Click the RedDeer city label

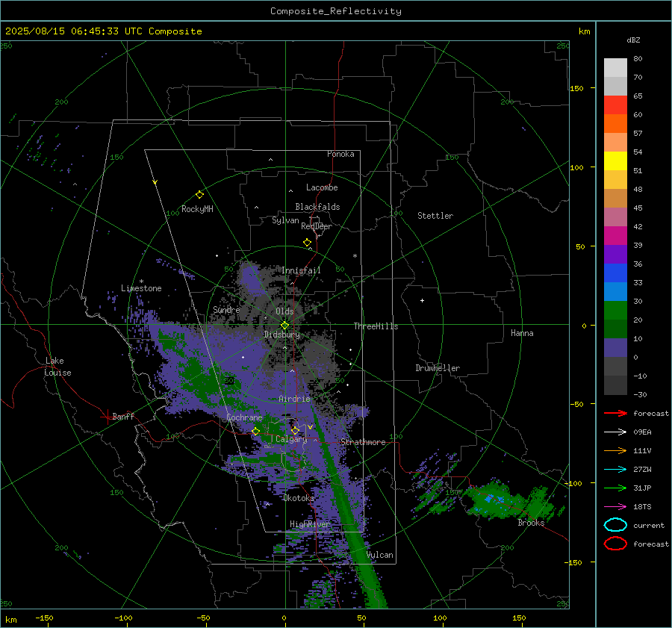(317, 226)
